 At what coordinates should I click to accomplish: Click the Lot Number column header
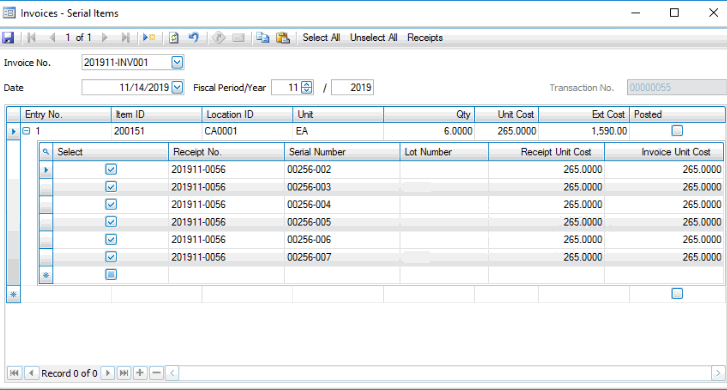pos(444,152)
